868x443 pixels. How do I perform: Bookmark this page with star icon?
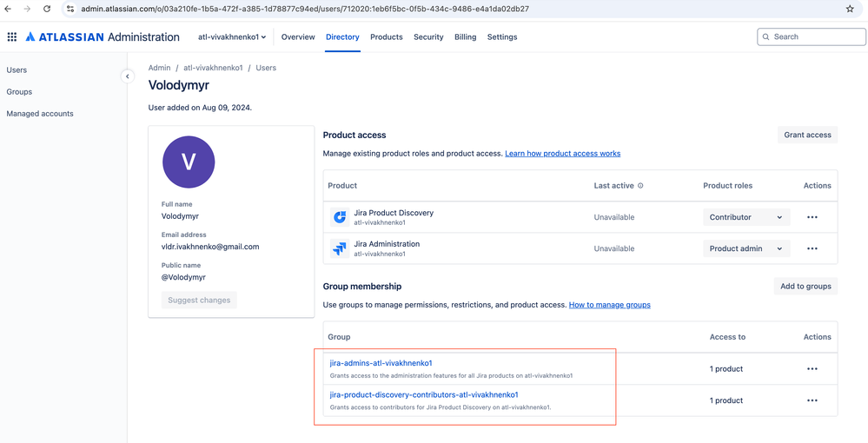tap(850, 9)
